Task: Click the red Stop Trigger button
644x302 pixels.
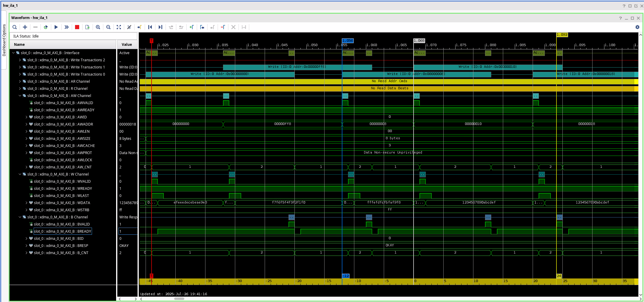Action: pos(77,27)
